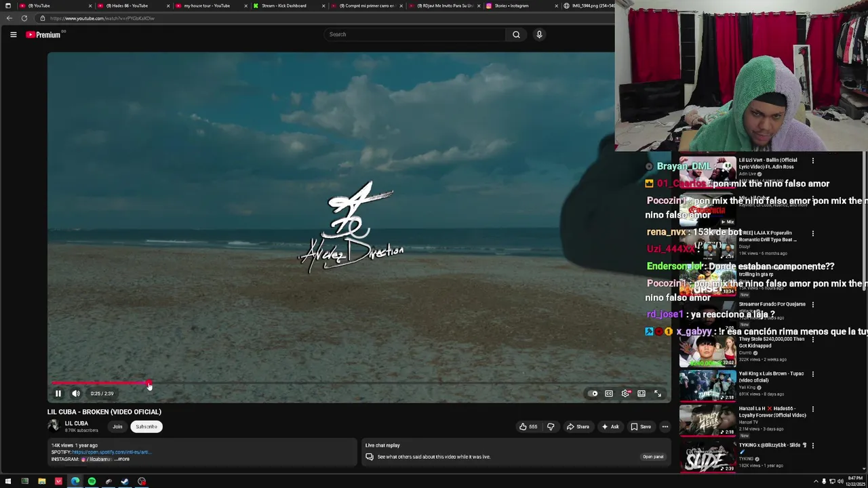Switch to Stories Instagram tab

521,5
